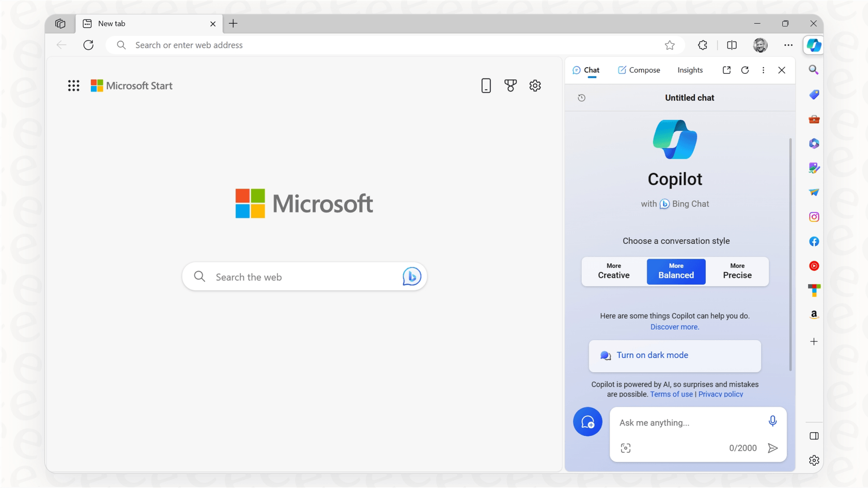
Task: Open the Copilot more options menu
Action: pyautogui.click(x=763, y=70)
